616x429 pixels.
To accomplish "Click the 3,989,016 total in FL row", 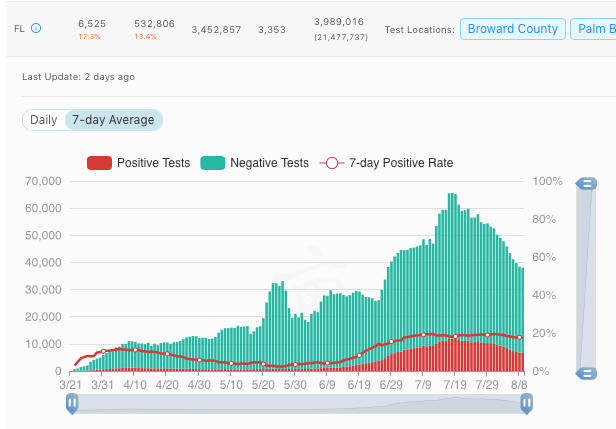I will point(337,21).
